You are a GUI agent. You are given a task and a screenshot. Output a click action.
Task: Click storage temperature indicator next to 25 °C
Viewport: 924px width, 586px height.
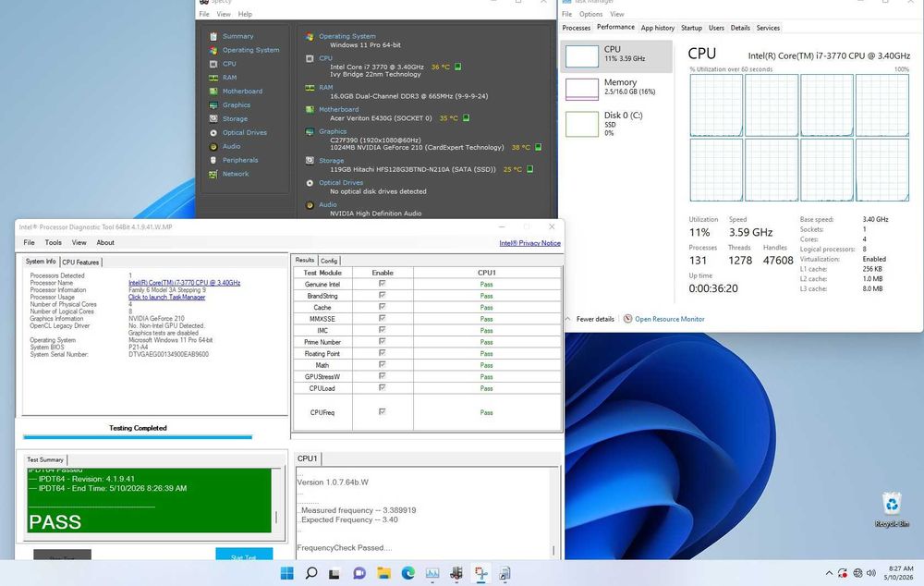[529, 169]
